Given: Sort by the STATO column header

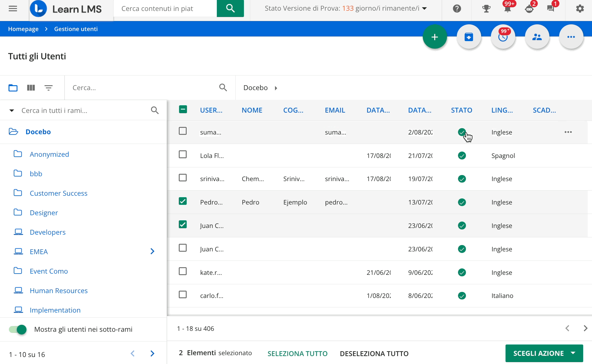Looking at the screenshot, I should click(x=461, y=110).
